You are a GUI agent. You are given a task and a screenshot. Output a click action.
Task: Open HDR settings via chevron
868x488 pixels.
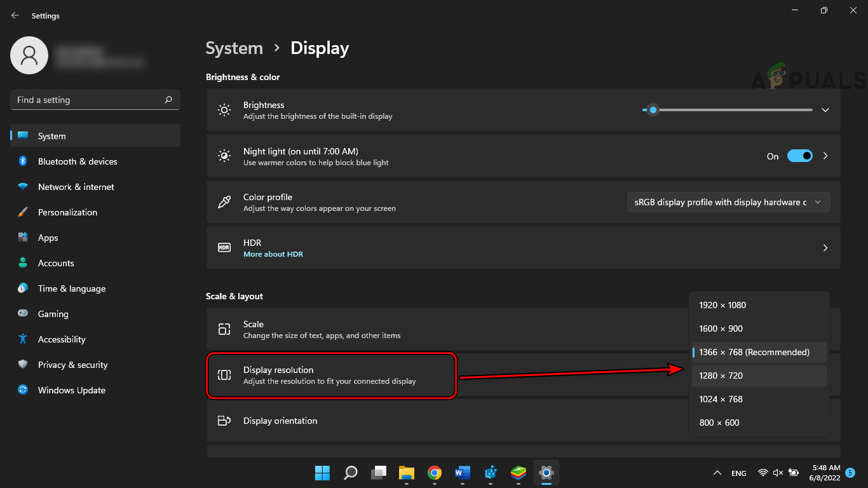825,248
